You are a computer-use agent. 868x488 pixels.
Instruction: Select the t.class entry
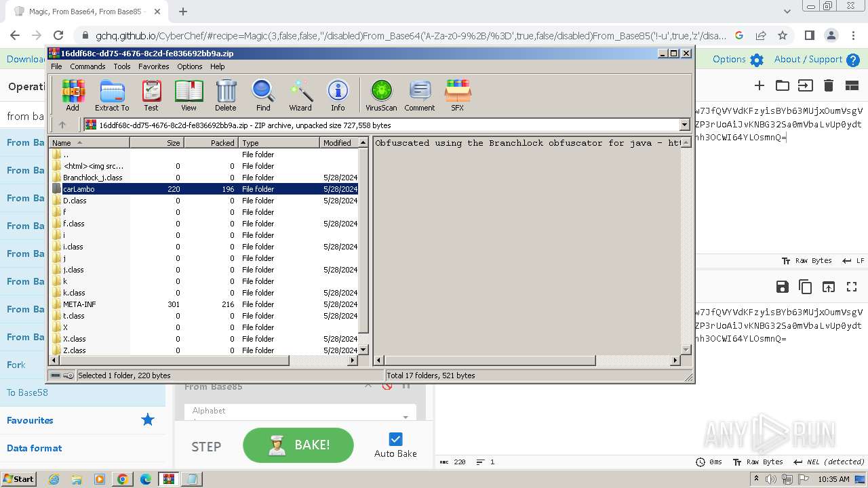click(204, 316)
